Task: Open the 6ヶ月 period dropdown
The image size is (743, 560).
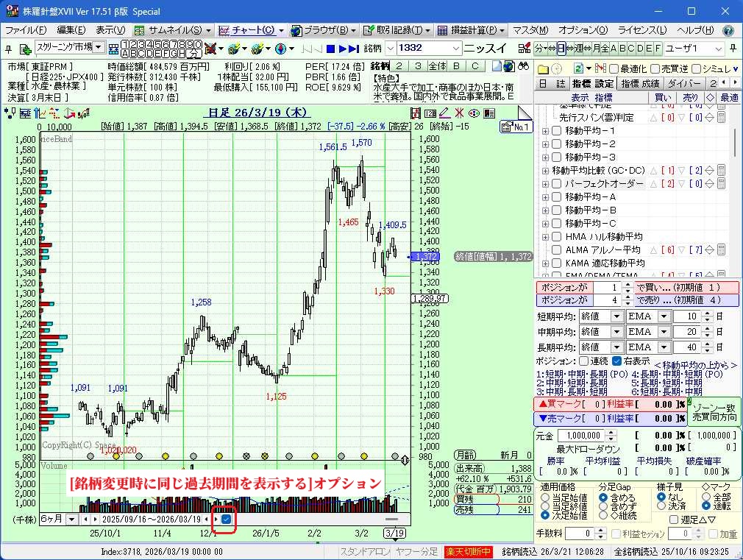Action: point(71,520)
